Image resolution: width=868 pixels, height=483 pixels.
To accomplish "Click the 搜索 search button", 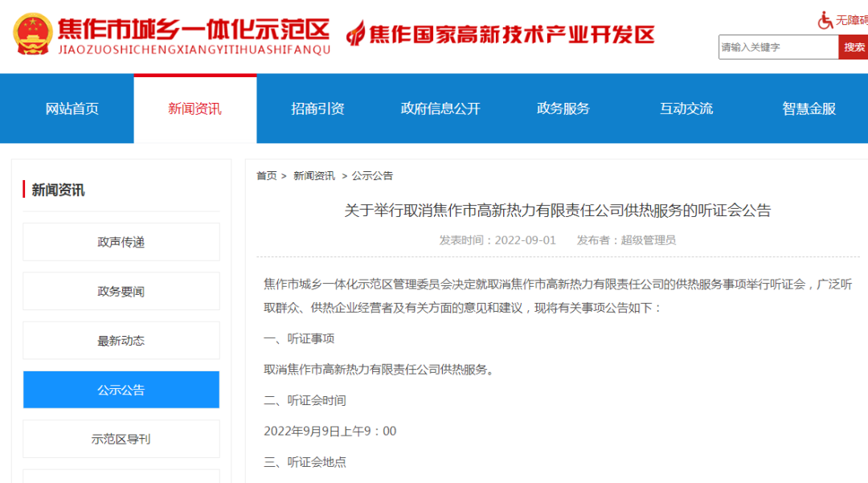I will (x=854, y=47).
